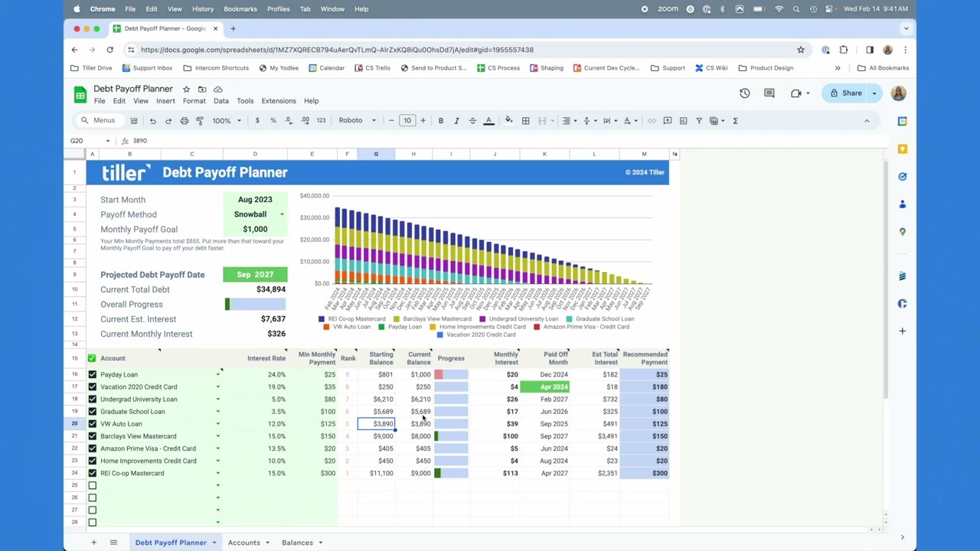Open the Google Maps side panel icon

pos(903,232)
